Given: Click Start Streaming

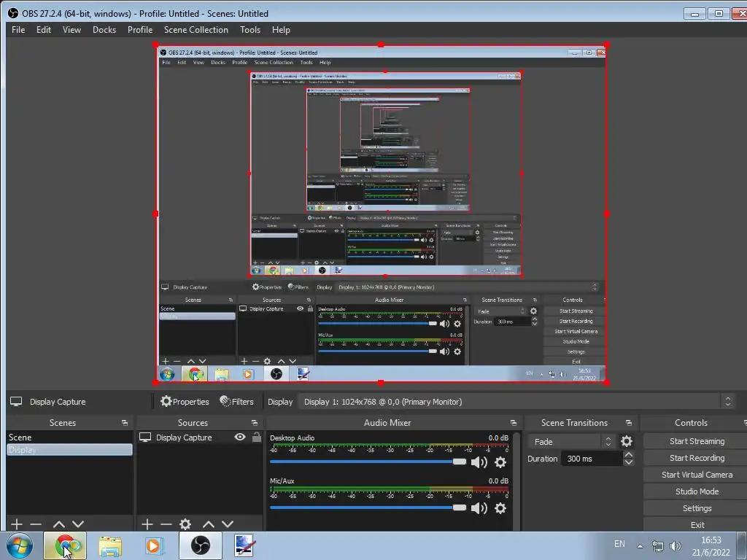Looking at the screenshot, I should 697,441.
